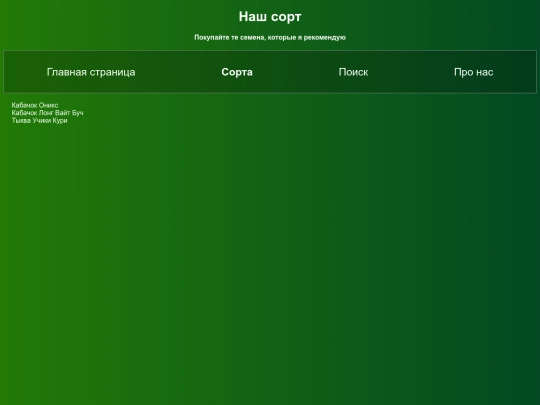Open the Кабачок Оникс variety link
The height and width of the screenshot is (405, 540).
tap(35, 105)
